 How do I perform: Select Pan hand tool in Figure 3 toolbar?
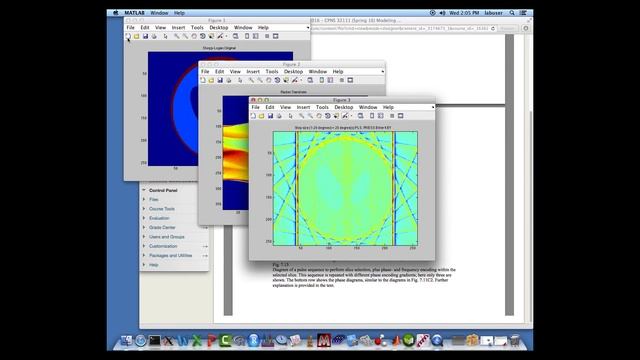[319, 116]
